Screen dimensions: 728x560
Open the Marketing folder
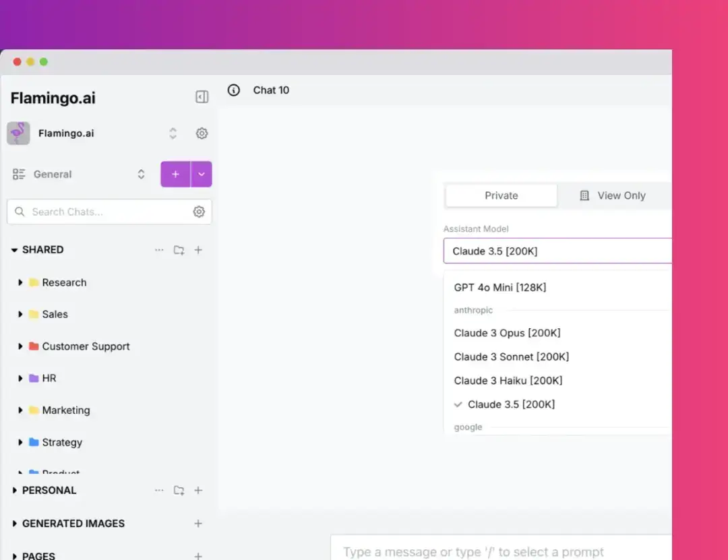pyautogui.click(x=66, y=410)
